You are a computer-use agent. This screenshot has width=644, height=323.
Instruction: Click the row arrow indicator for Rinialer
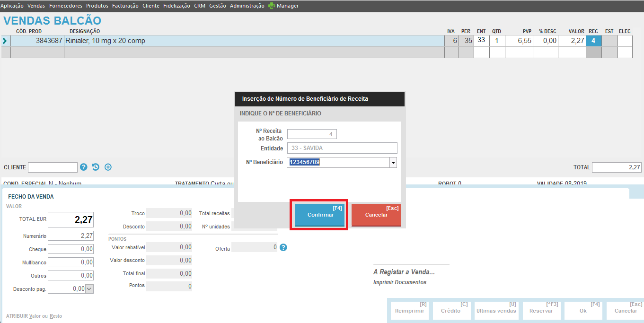coord(5,41)
